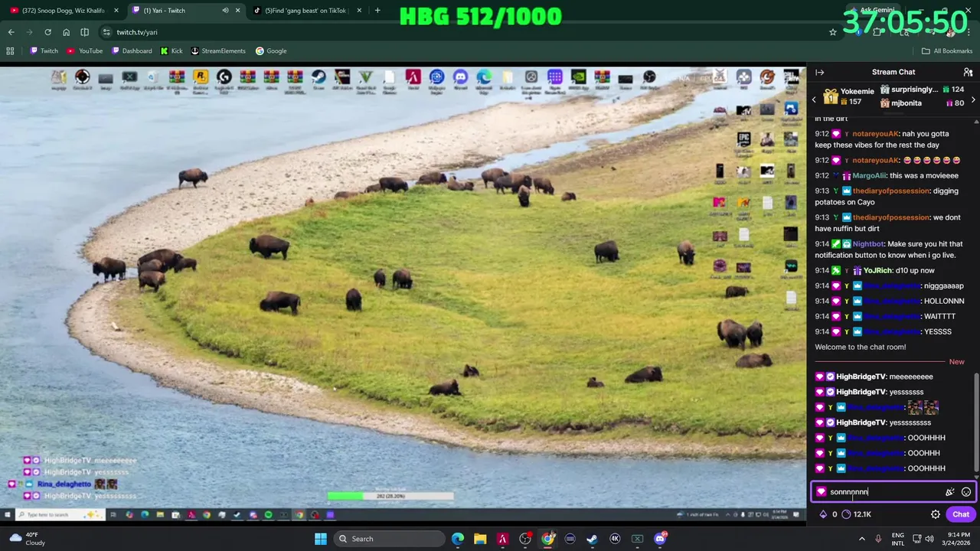Viewport: 980px width, 551px height.
Task: Open volume control in system tray
Action: tap(929, 539)
